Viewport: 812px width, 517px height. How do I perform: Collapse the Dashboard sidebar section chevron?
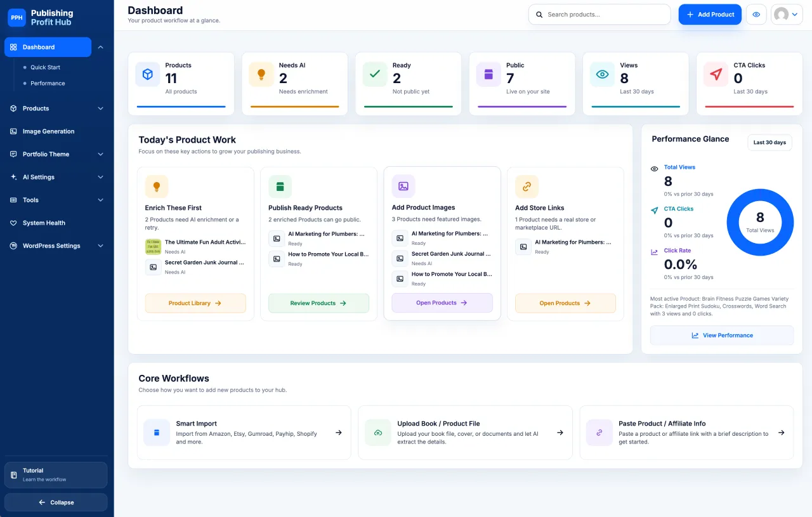click(100, 47)
